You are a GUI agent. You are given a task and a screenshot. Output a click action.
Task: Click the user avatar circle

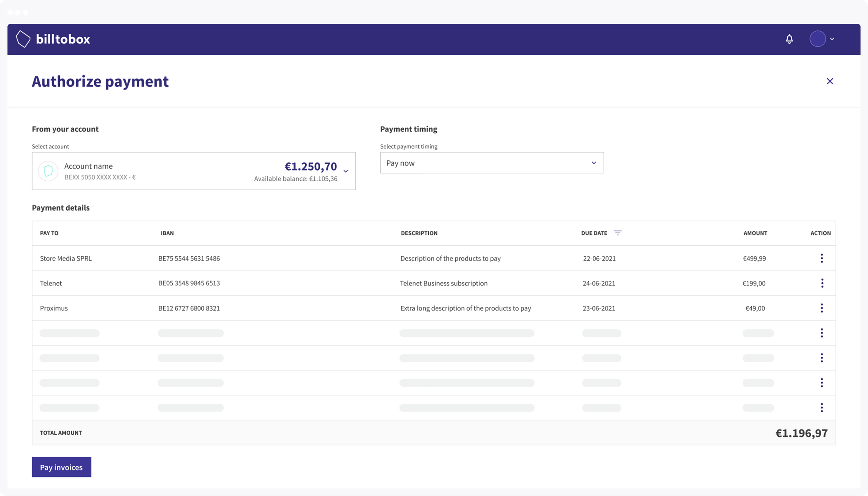818,39
